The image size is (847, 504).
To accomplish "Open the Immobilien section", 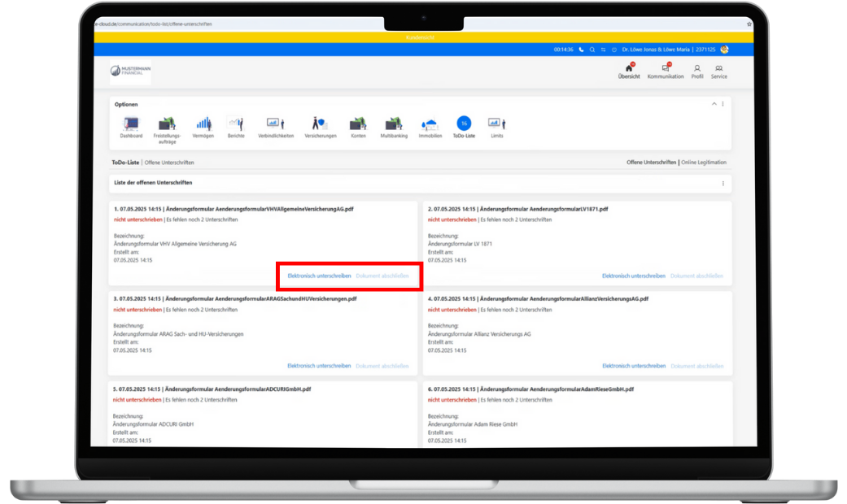I will (430, 124).
